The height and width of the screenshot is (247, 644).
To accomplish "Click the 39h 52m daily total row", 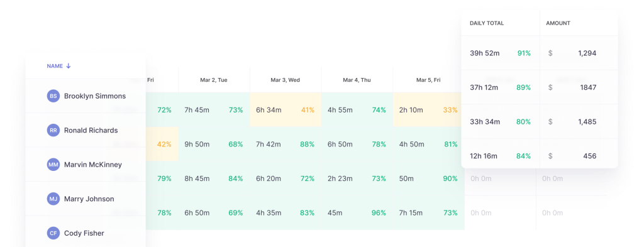I will click(x=500, y=53).
